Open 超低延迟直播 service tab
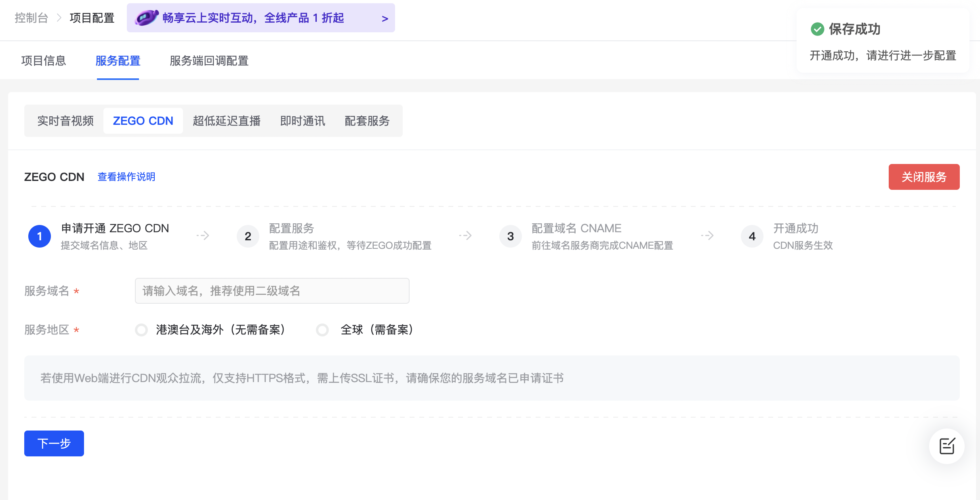The image size is (980, 500). click(x=227, y=121)
